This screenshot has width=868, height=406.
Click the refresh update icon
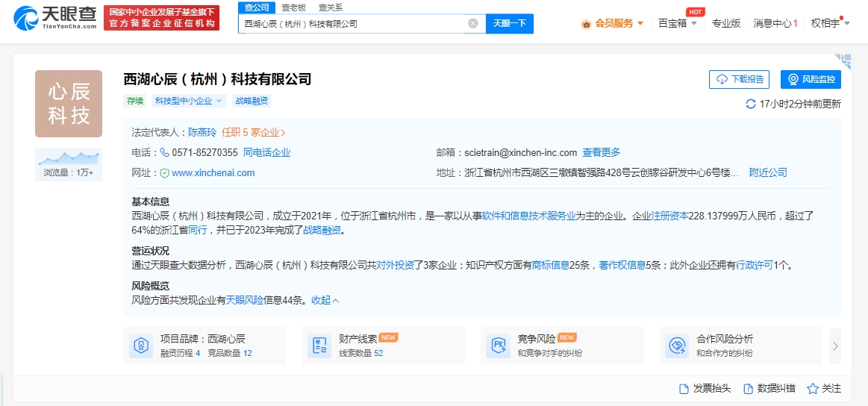(x=751, y=104)
